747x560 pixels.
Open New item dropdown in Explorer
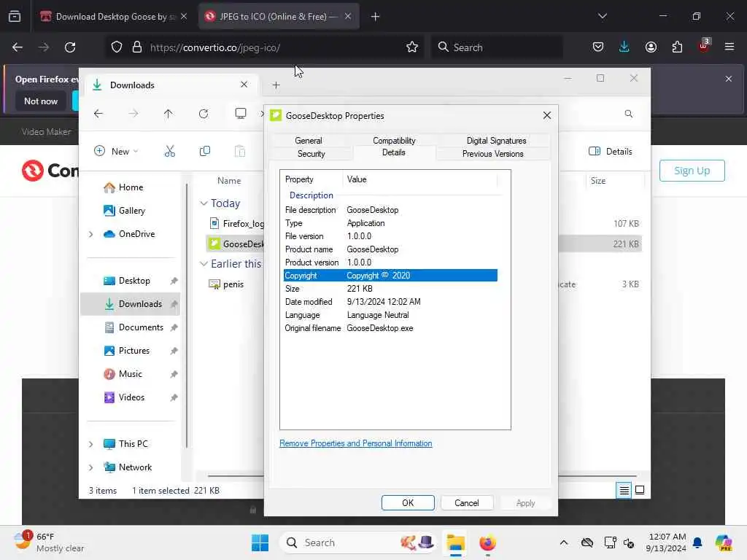pyautogui.click(x=116, y=152)
